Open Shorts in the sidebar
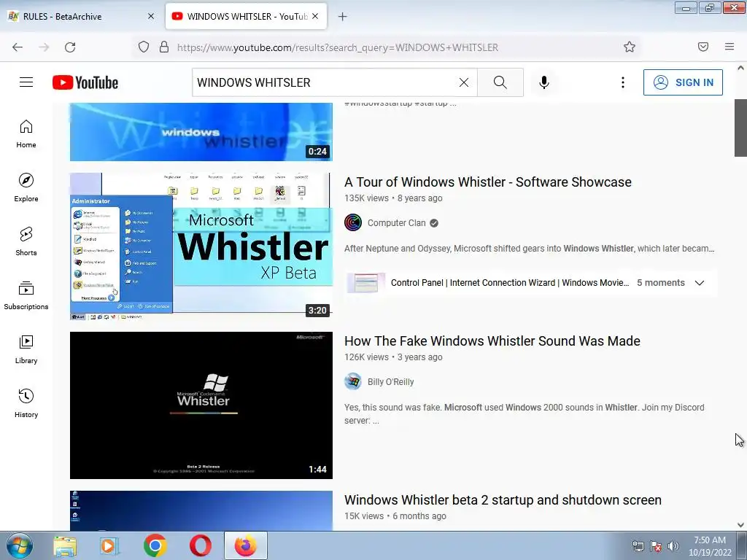The image size is (747, 560). click(26, 242)
